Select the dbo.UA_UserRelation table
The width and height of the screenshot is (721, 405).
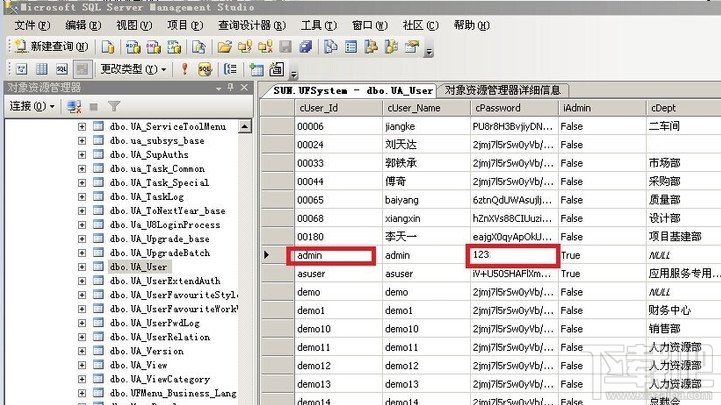[160, 337]
